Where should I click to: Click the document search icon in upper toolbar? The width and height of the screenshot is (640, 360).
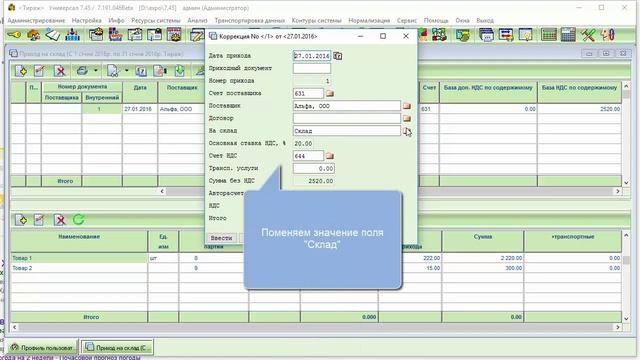(x=112, y=71)
